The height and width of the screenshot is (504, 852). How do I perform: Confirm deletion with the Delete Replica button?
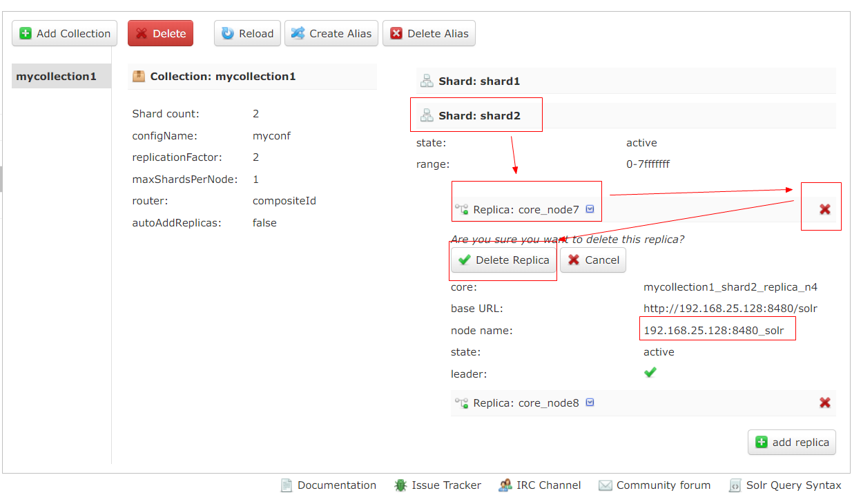[x=503, y=260]
